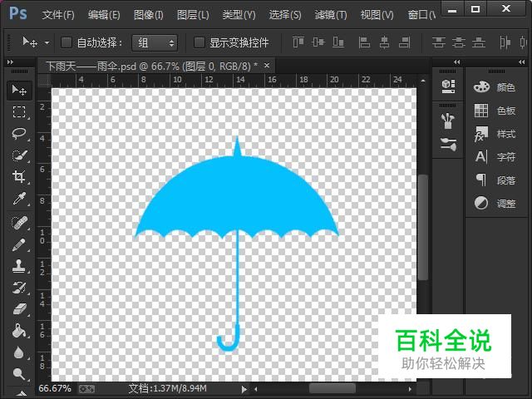Click the horizontal scrollbar thumb

tap(332, 389)
